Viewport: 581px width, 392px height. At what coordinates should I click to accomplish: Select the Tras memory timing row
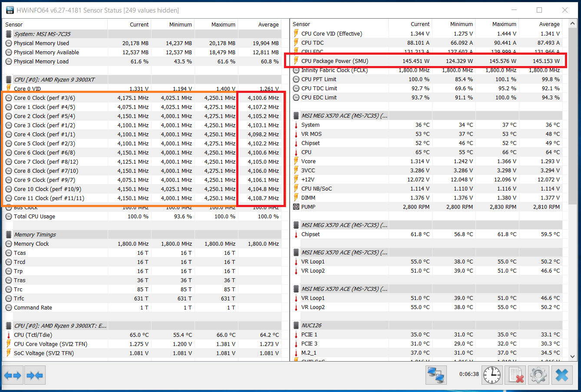[142, 280]
